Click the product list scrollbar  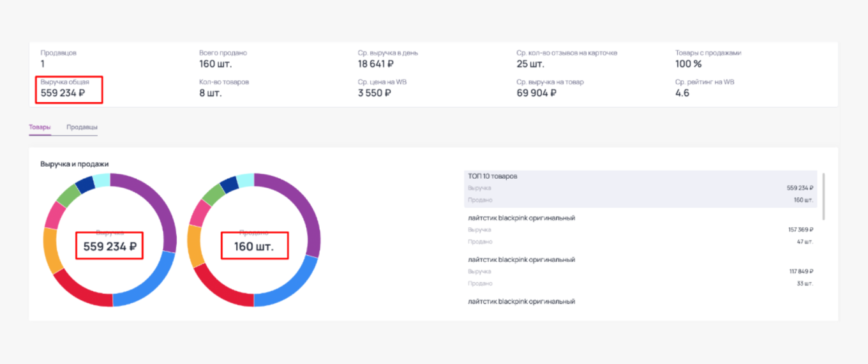coord(825,195)
